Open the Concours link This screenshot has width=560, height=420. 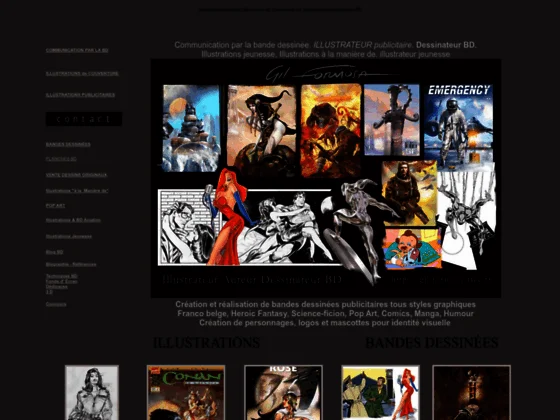pyautogui.click(x=56, y=304)
